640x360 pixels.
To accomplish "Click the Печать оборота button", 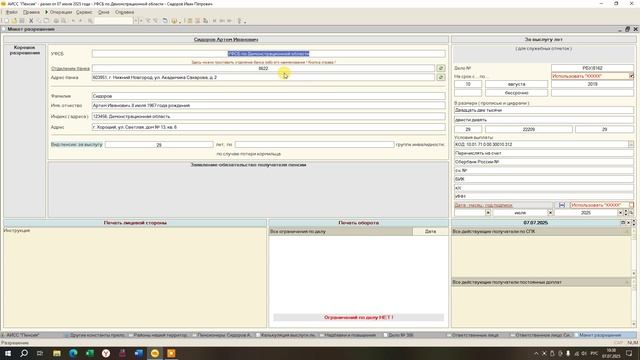I will coord(358,223).
